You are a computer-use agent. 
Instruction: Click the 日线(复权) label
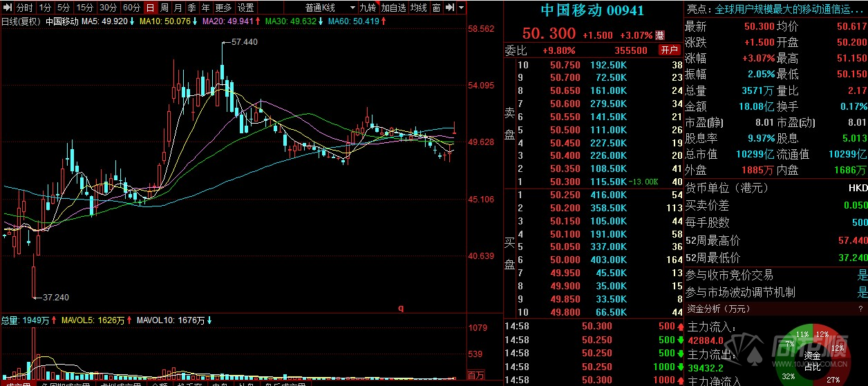pyautogui.click(x=21, y=21)
